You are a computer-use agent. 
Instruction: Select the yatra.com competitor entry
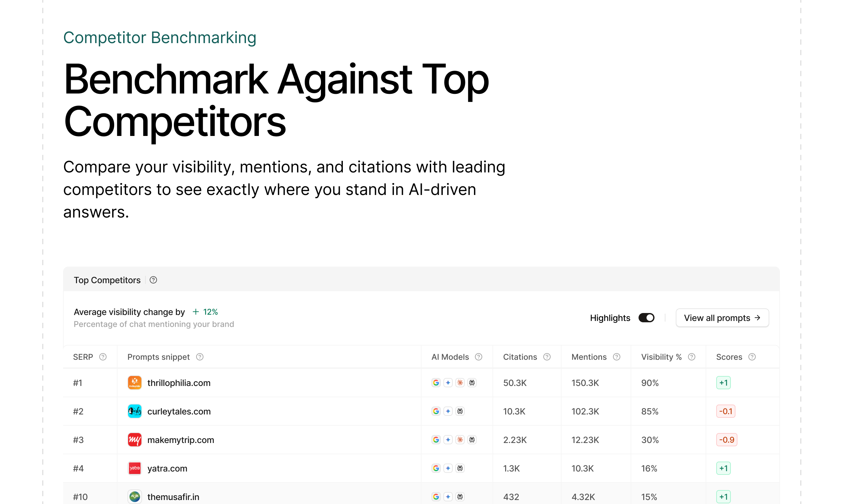coord(167,468)
